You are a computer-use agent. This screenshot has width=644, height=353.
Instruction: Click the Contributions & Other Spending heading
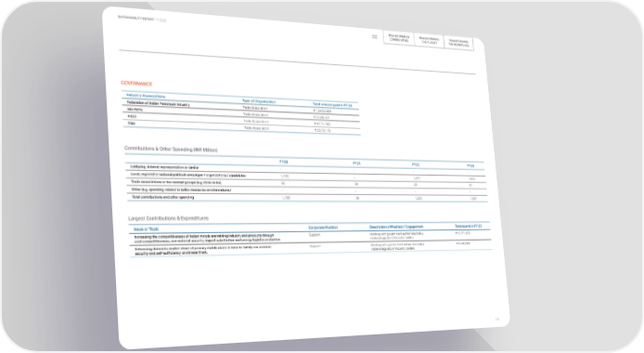click(x=171, y=150)
